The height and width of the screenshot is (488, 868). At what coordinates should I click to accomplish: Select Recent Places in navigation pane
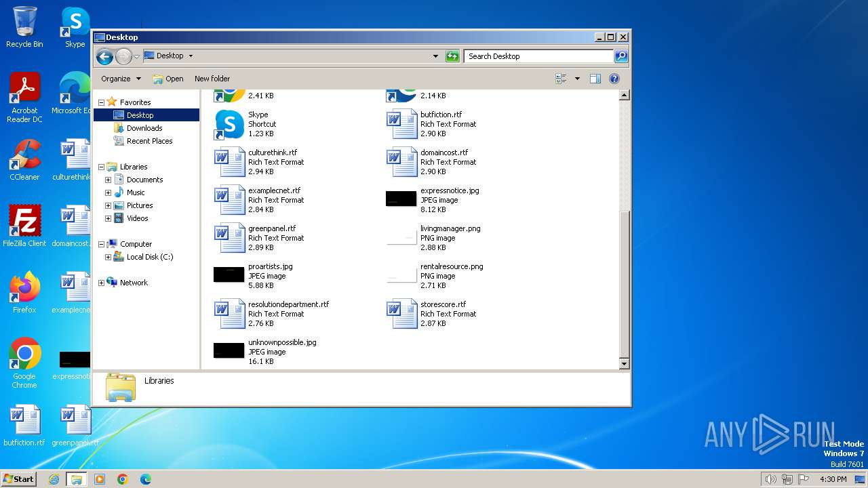[x=149, y=141]
